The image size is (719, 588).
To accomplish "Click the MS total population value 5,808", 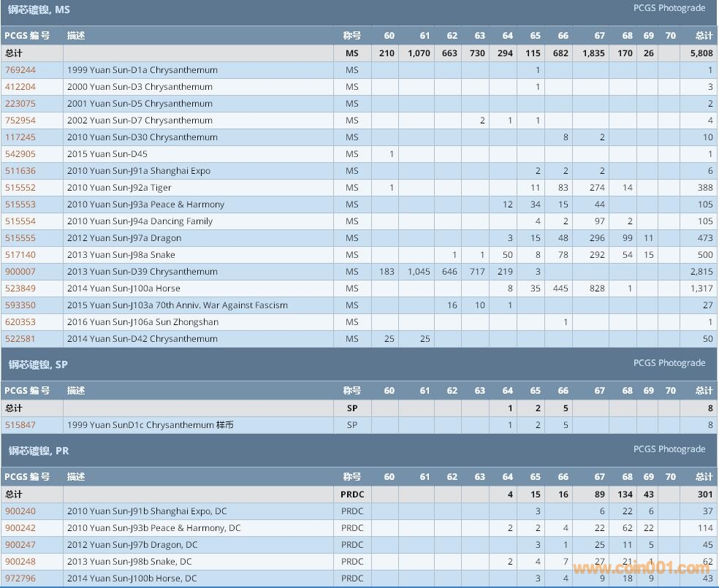I will pos(701,53).
